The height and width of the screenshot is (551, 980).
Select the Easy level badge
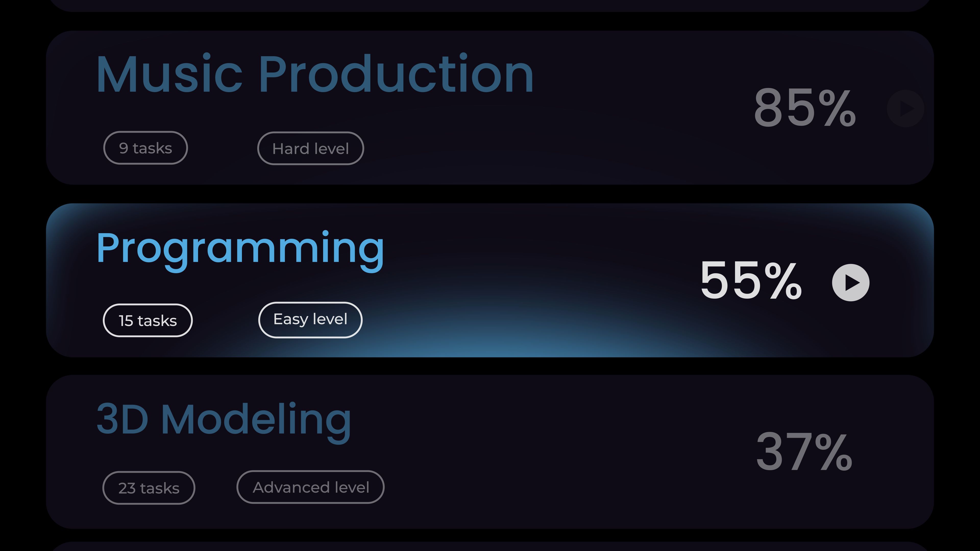(x=310, y=320)
